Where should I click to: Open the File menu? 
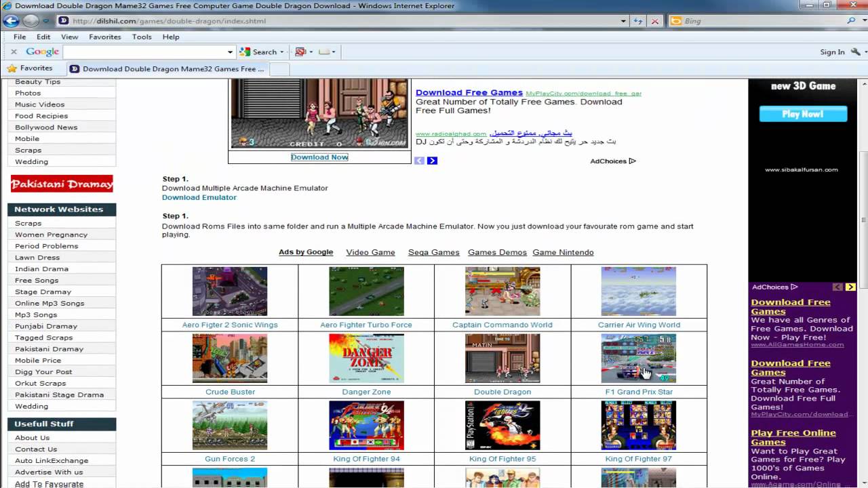(20, 37)
